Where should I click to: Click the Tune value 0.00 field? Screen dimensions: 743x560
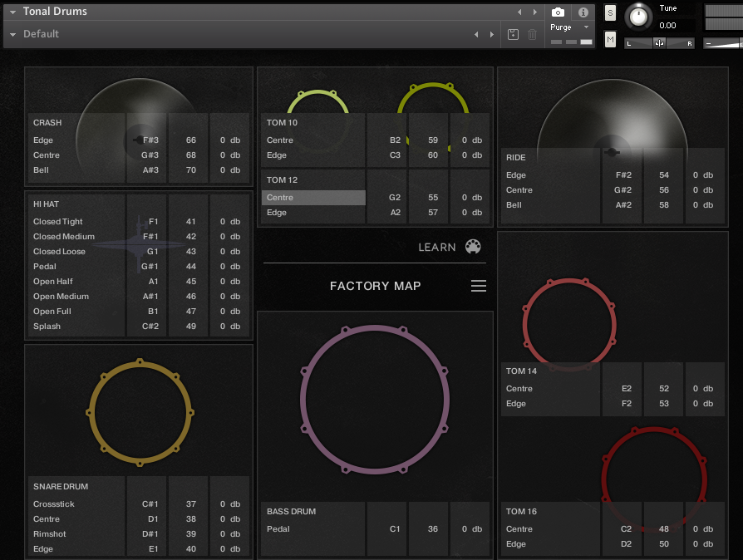[677, 26]
